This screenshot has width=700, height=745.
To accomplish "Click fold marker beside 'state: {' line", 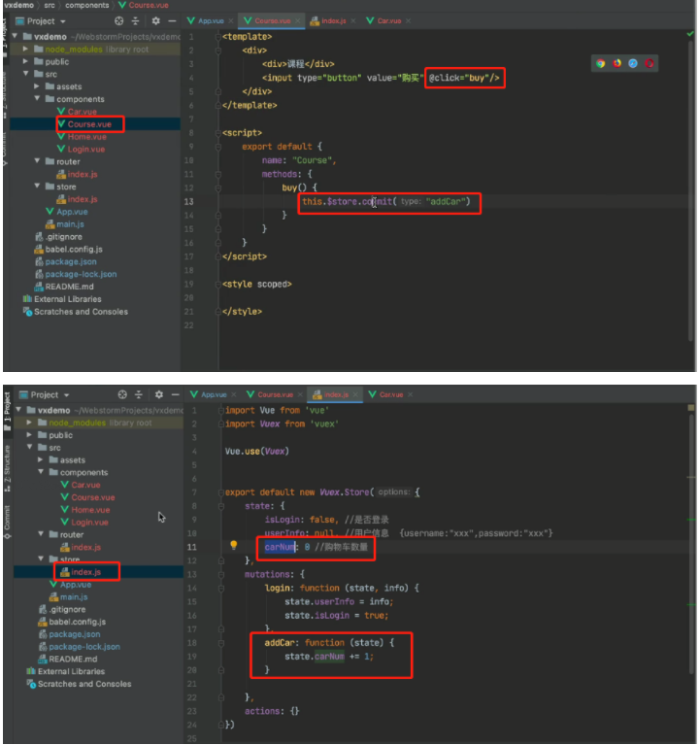I will tap(220, 506).
